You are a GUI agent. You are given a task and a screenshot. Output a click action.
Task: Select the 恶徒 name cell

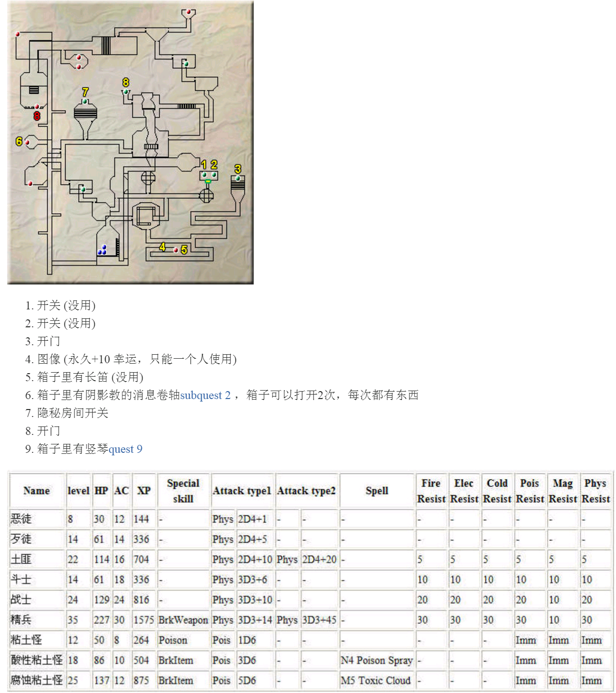(x=37, y=519)
